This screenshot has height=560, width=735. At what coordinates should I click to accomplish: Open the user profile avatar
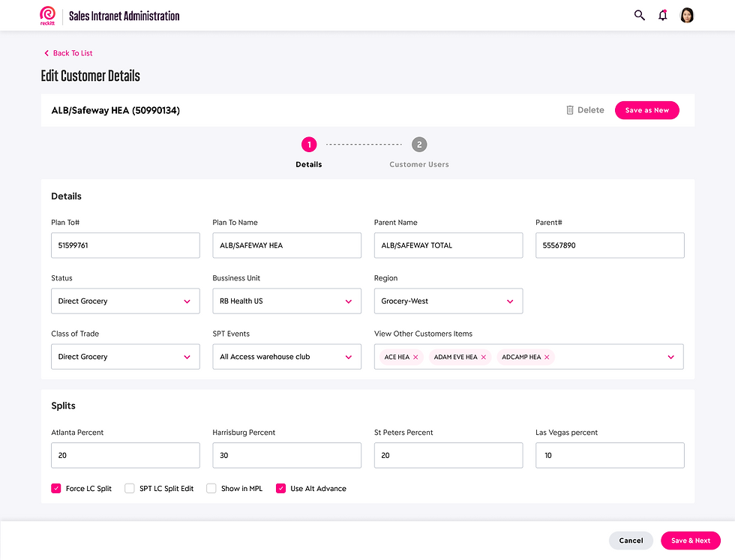687,15
